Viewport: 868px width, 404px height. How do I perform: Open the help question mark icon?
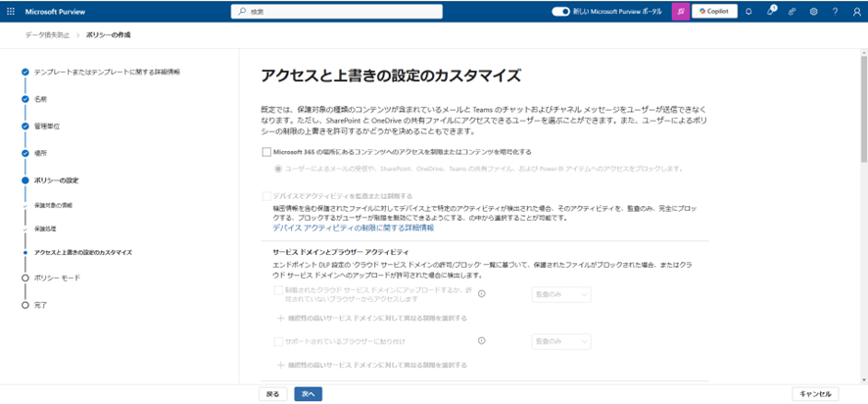(x=835, y=12)
